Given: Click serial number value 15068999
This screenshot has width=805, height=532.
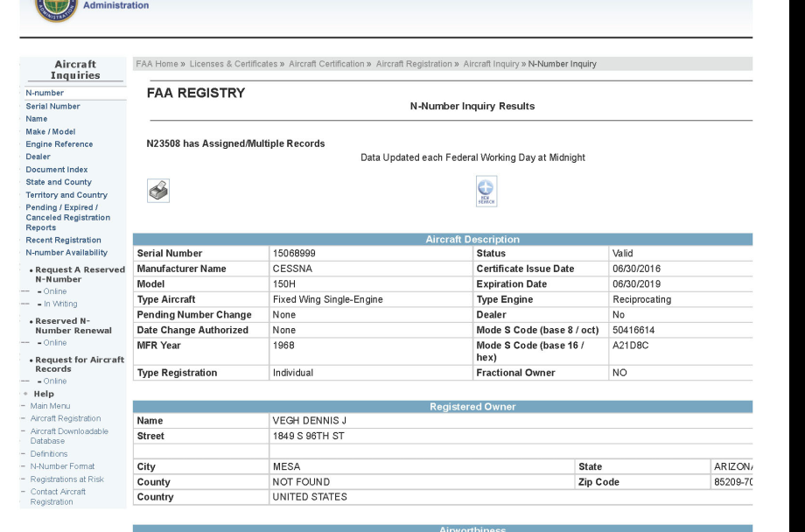Looking at the screenshot, I should click(x=294, y=254).
